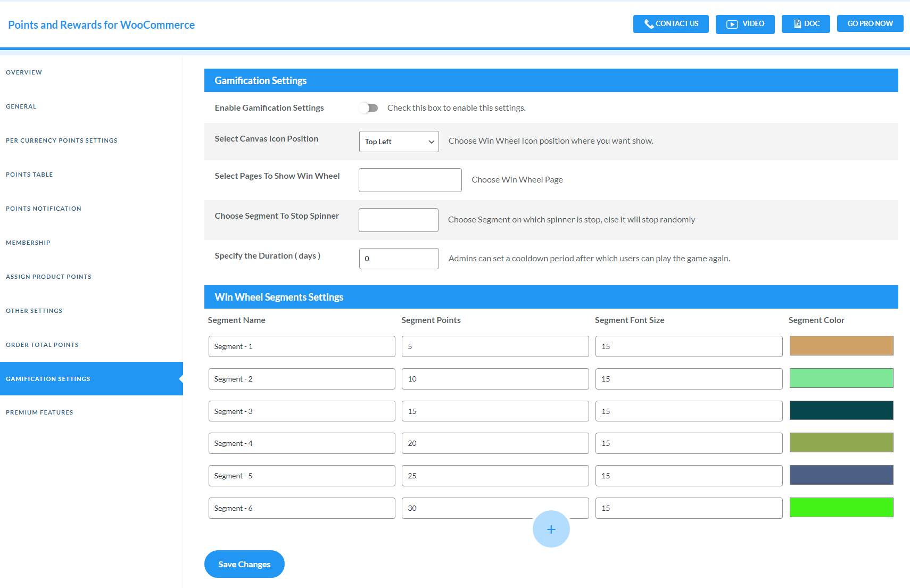910x588 pixels.
Task: Click Save Changes button
Action: coord(244,564)
